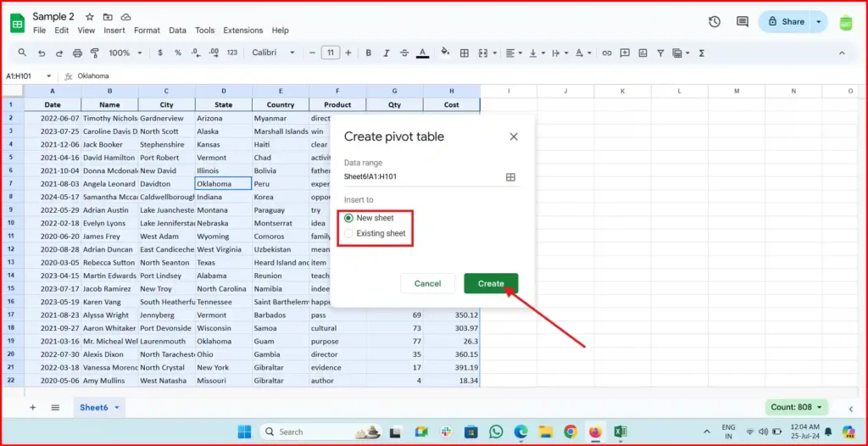
Task: Print the spreadsheet
Action: [x=77, y=53]
